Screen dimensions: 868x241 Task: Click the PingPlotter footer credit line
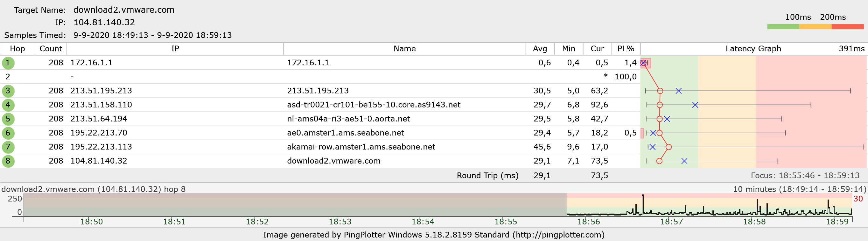click(x=434, y=235)
